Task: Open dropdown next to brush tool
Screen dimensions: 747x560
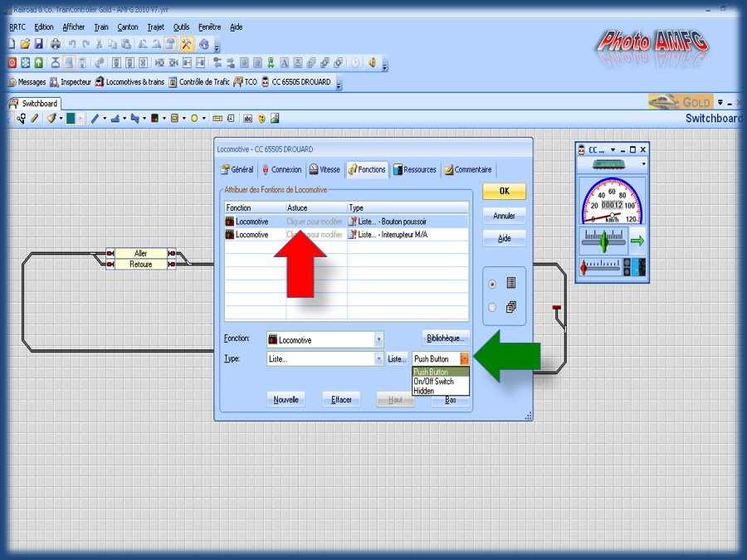Action: point(61,118)
